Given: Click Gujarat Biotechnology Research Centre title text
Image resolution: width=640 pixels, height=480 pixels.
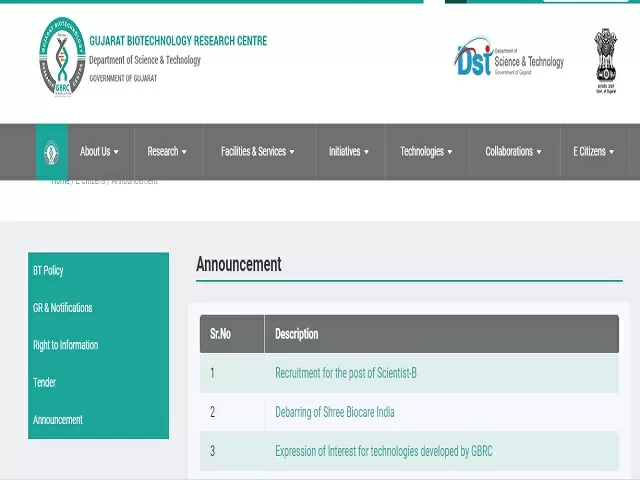Looking at the screenshot, I should (x=177, y=41).
